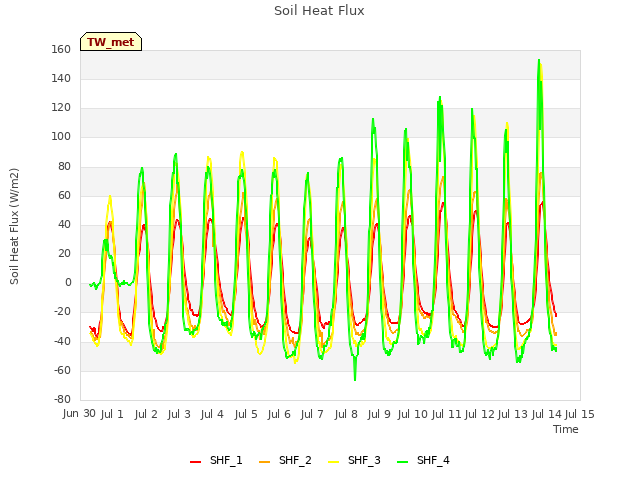This screenshot has height=480, width=640.
Task: Click the orange SHF_2 legend marker
Action: pyautogui.click(x=264, y=462)
